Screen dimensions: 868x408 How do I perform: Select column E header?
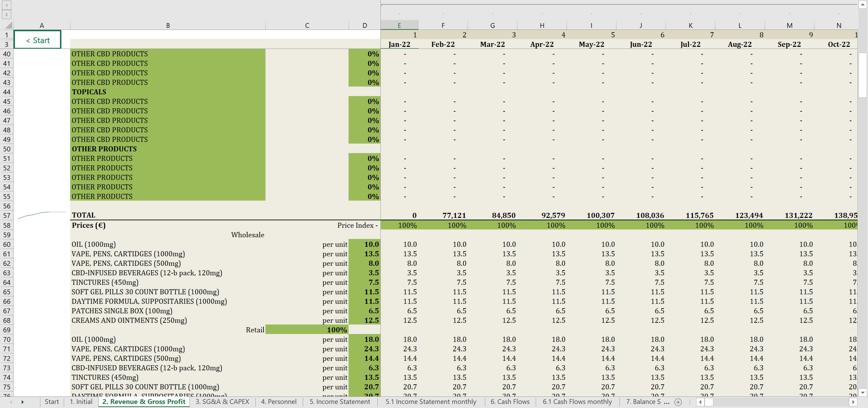pyautogui.click(x=399, y=25)
